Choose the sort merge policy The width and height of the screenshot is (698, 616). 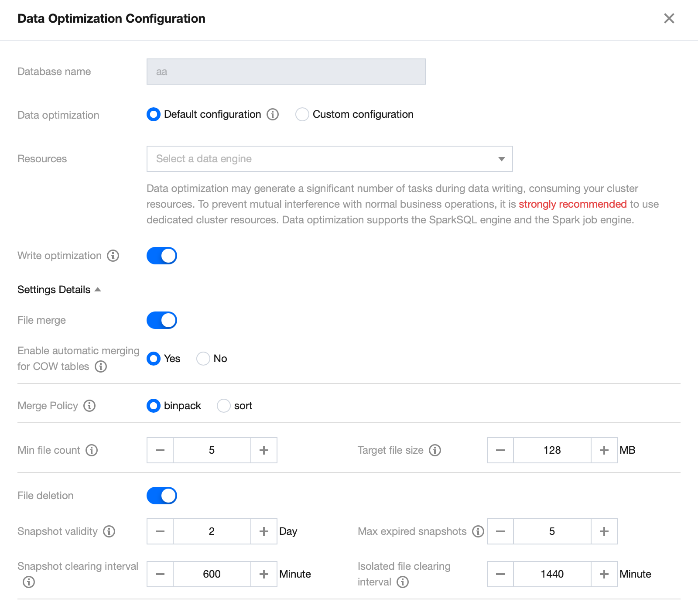[x=224, y=406]
